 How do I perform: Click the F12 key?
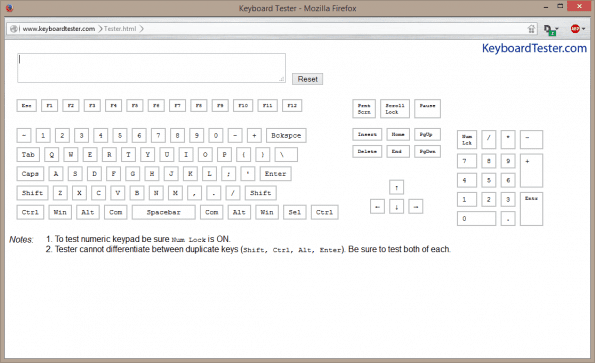point(292,105)
